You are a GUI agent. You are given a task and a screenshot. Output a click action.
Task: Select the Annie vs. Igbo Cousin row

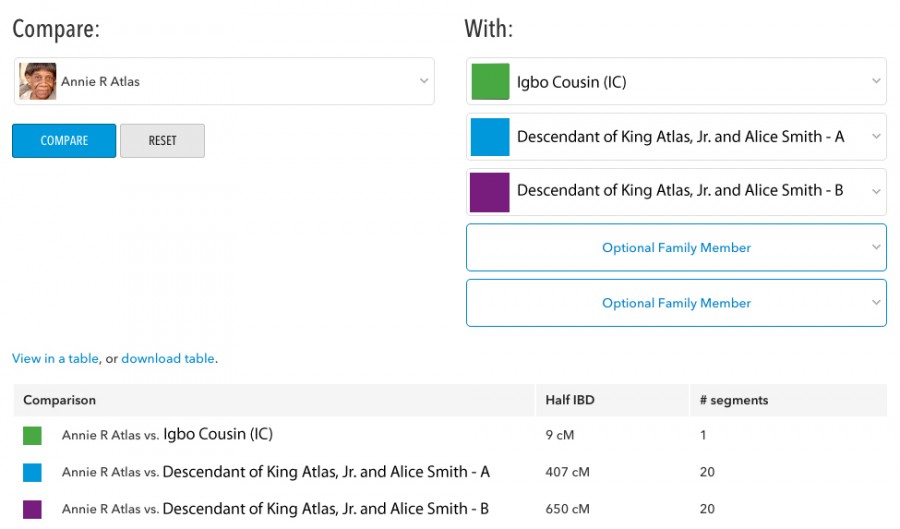(x=450, y=435)
